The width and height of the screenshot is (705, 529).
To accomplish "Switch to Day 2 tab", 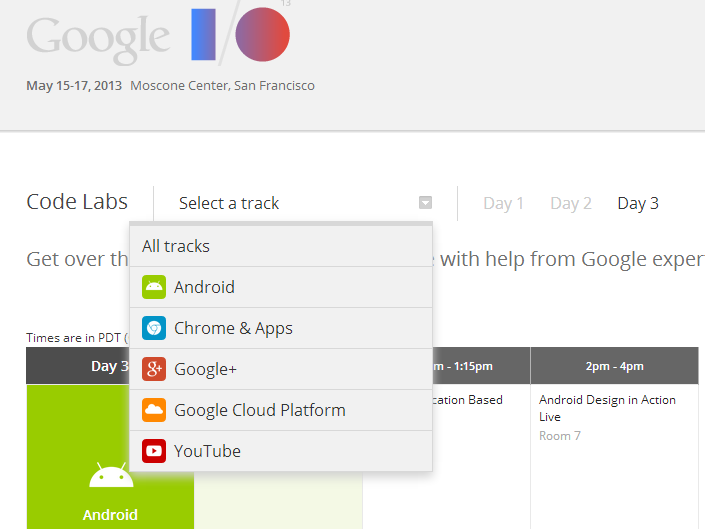I will (x=571, y=203).
